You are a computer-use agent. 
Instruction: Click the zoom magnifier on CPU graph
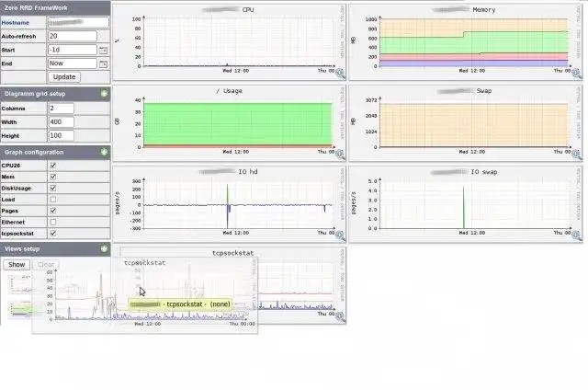pos(340,74)
